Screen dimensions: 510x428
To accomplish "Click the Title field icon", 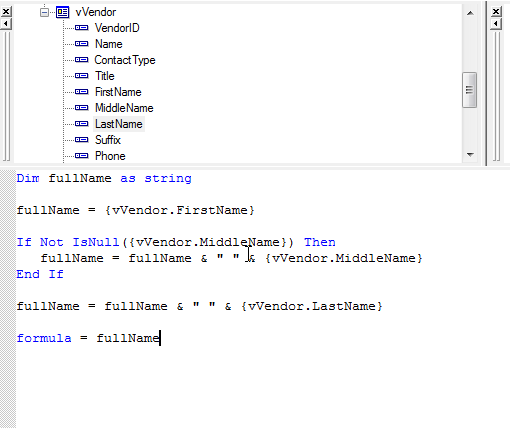I will coord(82,76).
